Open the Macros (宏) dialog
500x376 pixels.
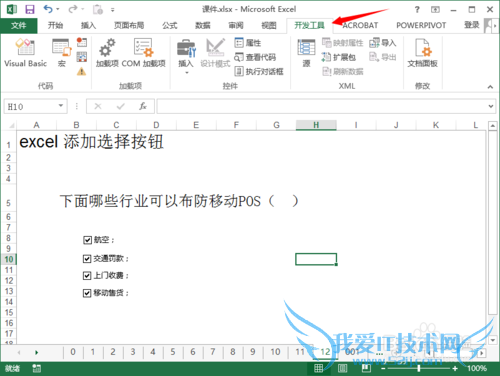62,53
